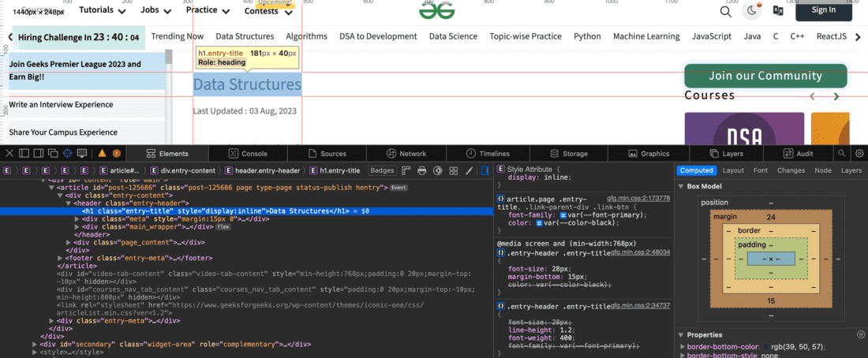Click the inspector search magnifier icon
This screenshot has width=868, height=358.
point(843,153)
